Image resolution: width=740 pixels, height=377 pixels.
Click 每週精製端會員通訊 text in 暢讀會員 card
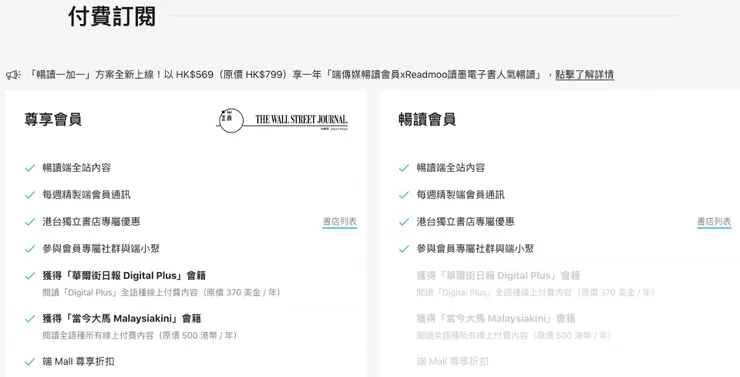461,194
